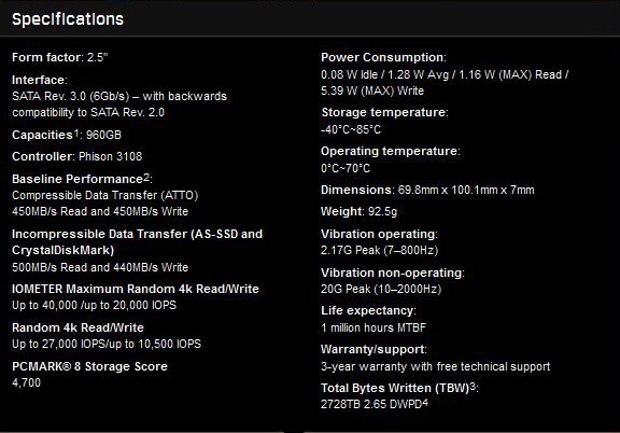Click the Storage temperature label
The width and height of the screenshot is (620, 433).
click(x=384, y=112)
